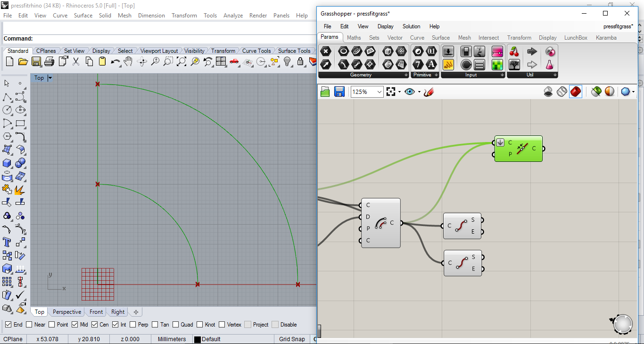The height and width of the screenshot is (344, 644).
Task: Click the Millimeters units status pane
Action: pos(172,339)
